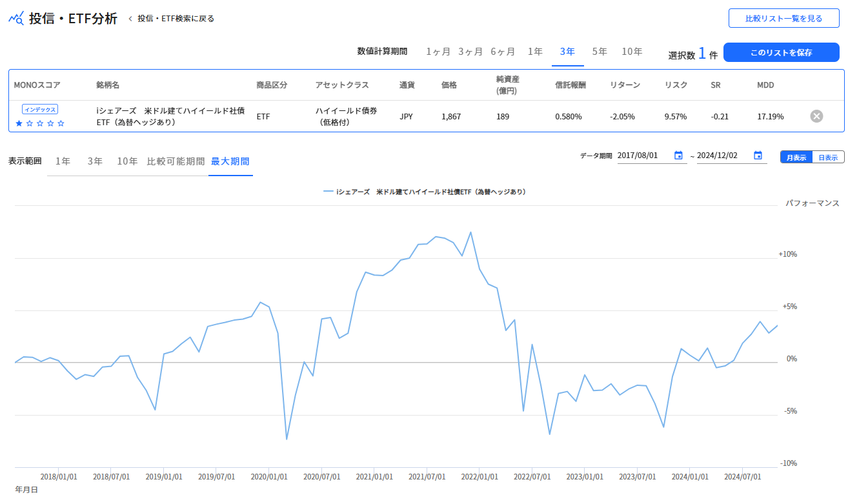Image resolution: width=848 pixels, height=504 pixels.
Task: Click the back chevron beside 投信・ETF検索に戻る
Action: (130, 19)
